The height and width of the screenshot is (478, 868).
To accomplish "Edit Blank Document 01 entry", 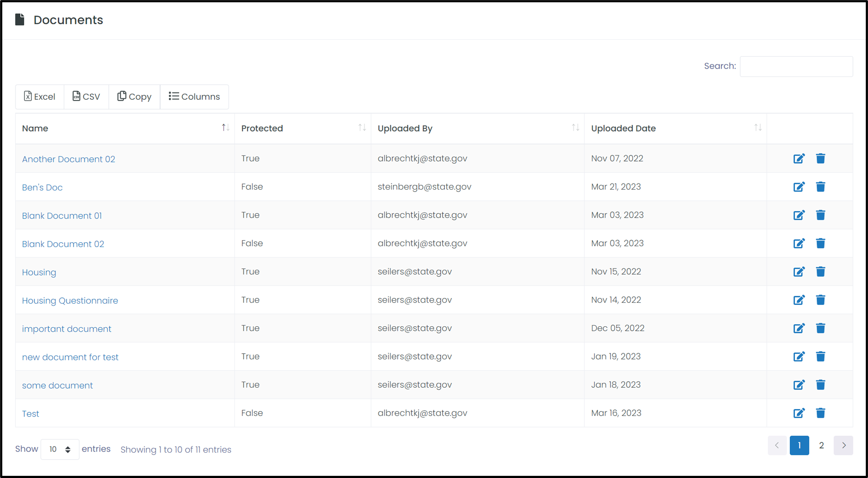I will (x=799, y=215).
